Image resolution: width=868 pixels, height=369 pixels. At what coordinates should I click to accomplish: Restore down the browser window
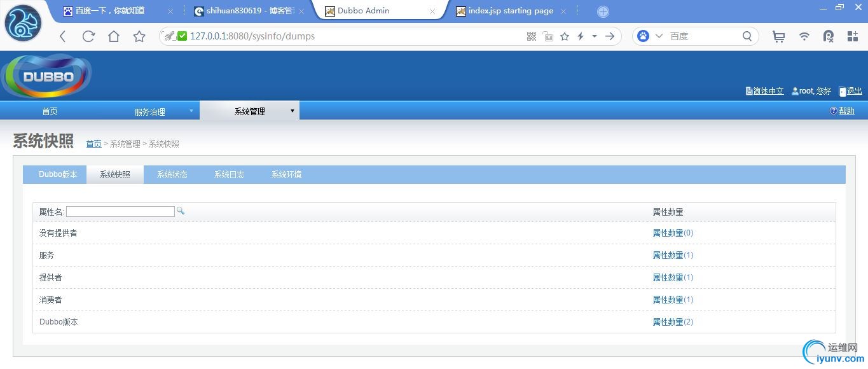tap(839, 7)
